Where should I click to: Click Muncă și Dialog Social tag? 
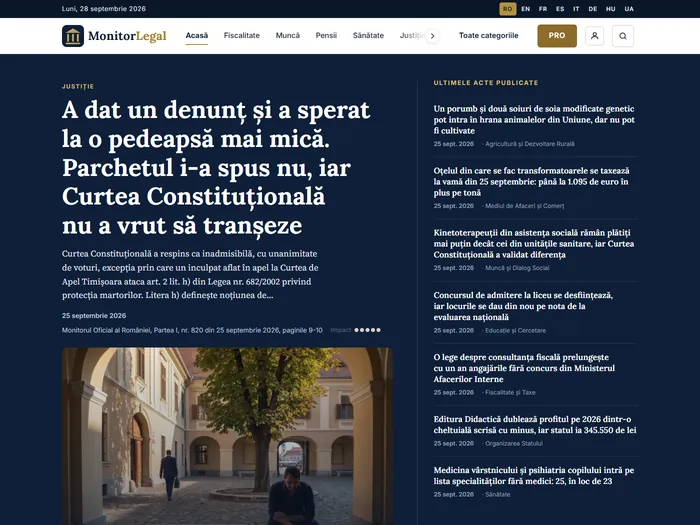click(517, 268)
